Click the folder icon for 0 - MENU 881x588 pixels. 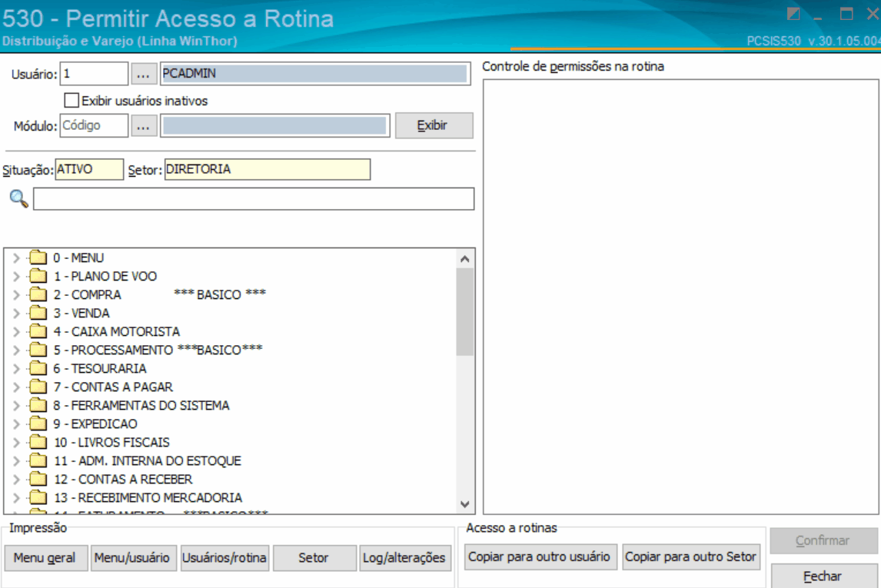pyautogui.click(x=38, y=257)
